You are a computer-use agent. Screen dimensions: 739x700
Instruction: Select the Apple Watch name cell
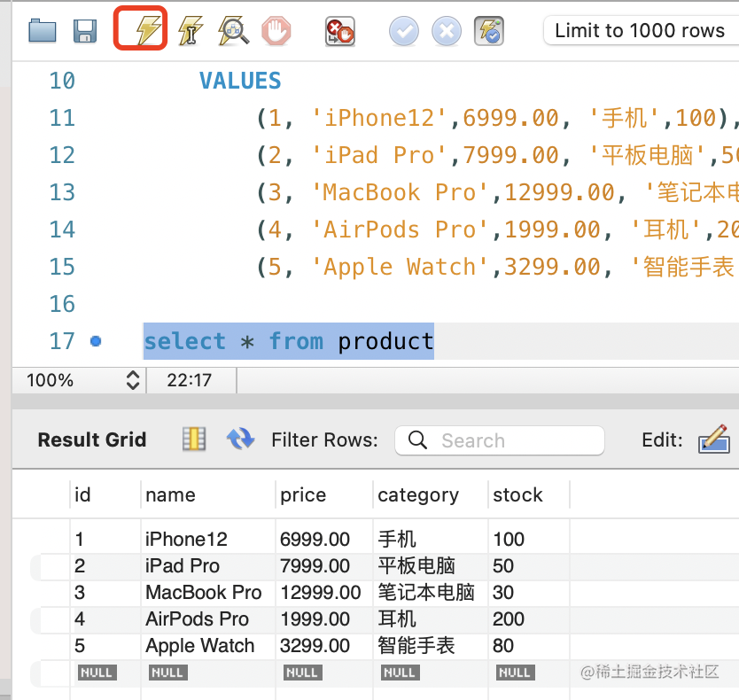[x=208, y=645]
